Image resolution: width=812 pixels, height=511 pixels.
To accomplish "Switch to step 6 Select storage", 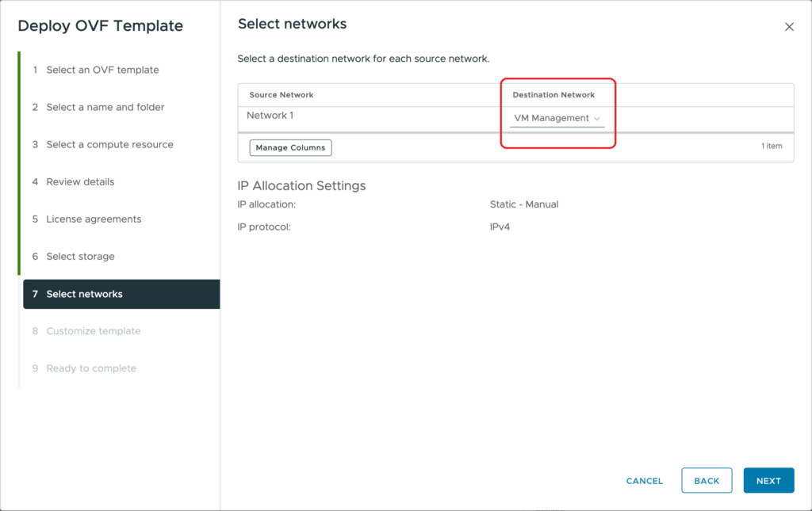I will tap(80, 256).
